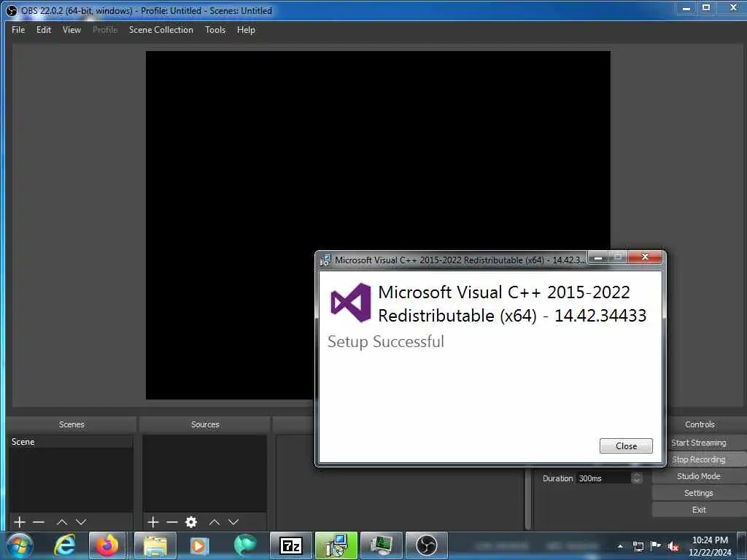The height and width of the screenshot is (560, 747).
Task: Open 7-Zip from the taskbar
Action: [x=291, y=545]
